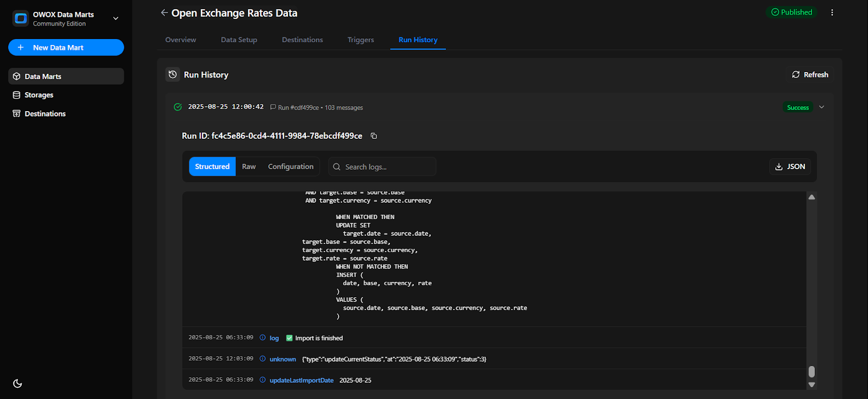This screenshot has width=868, height=399.
Task: Click the 'Open Exchange Rates Data' title
Action: (x=234, y=13)
